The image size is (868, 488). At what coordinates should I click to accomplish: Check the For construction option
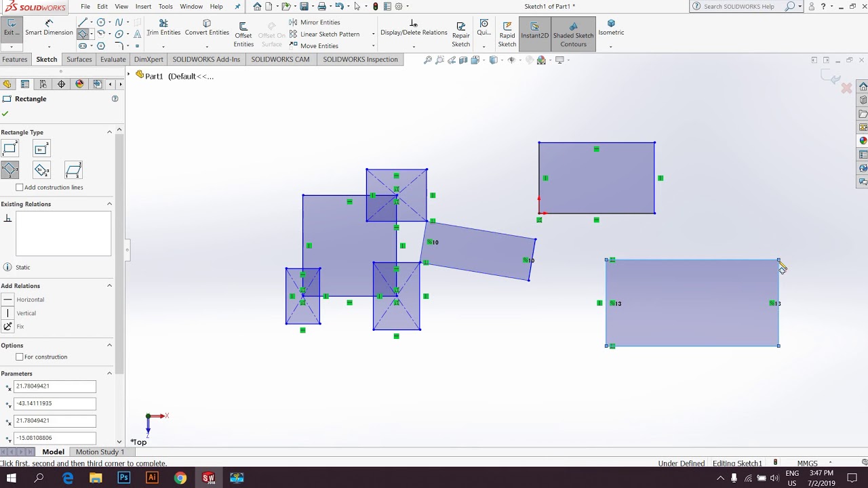point(20,357)
